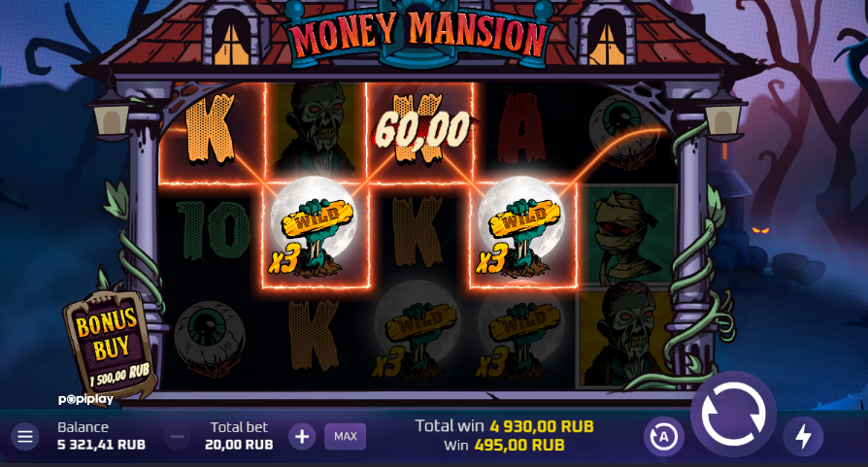
Task: Click the large spin button
Action: point(733,415)
